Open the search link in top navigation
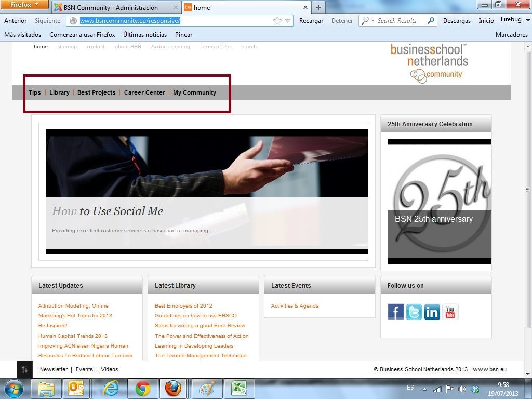The image size is (532, 399). point(249,46)
